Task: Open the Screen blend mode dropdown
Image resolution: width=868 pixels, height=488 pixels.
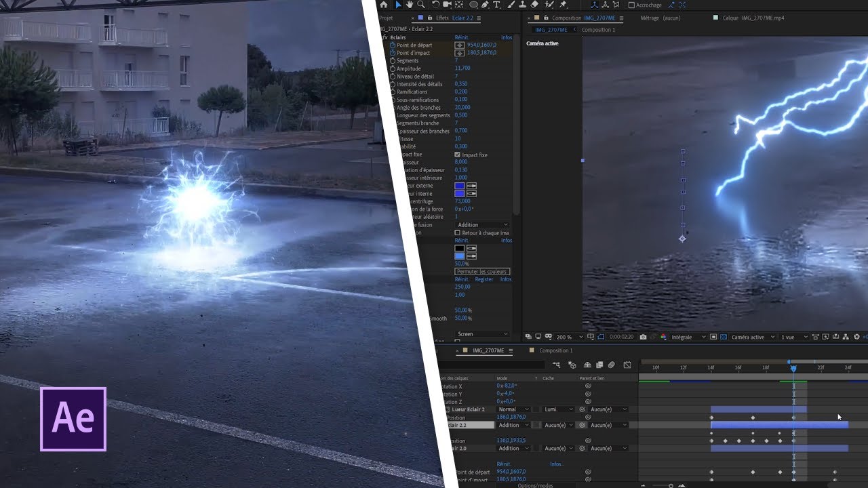Action: (x=481, y=333)
